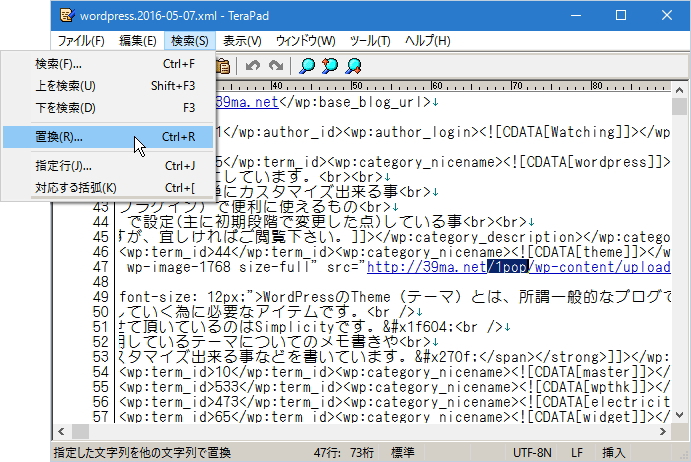Click the search upward magnifier icon
Screen dimensions: 691x462
pyautogui.click(x=330, y=66)
